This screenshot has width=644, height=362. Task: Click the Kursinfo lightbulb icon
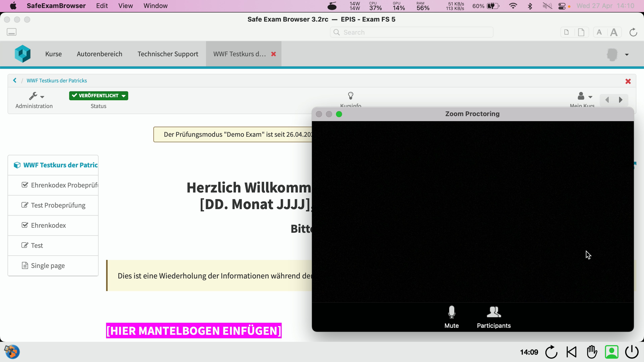coord(351,96)
